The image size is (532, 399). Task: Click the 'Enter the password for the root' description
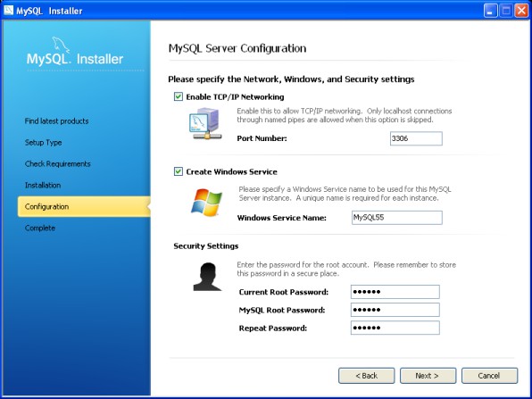coord(346,269)
